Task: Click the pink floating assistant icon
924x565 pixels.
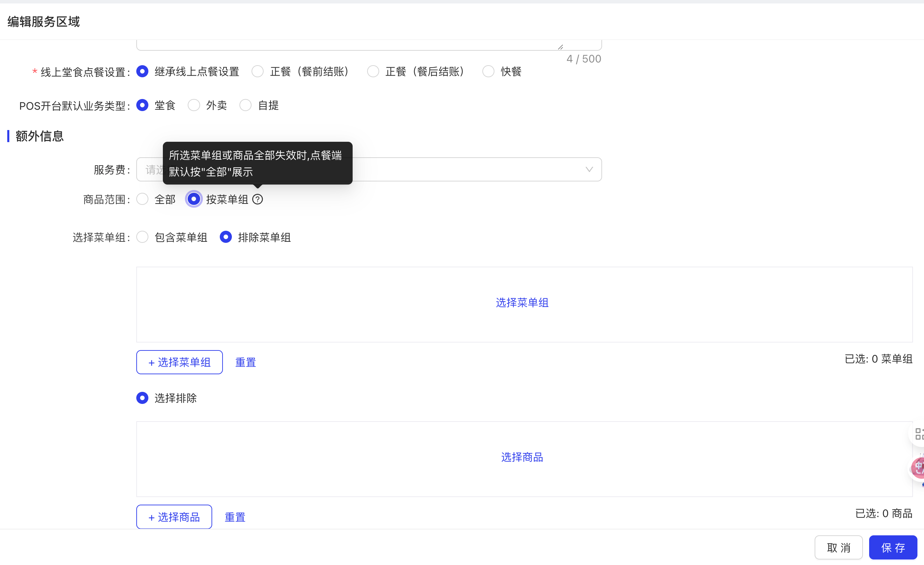Action: (x=918, y=467)
